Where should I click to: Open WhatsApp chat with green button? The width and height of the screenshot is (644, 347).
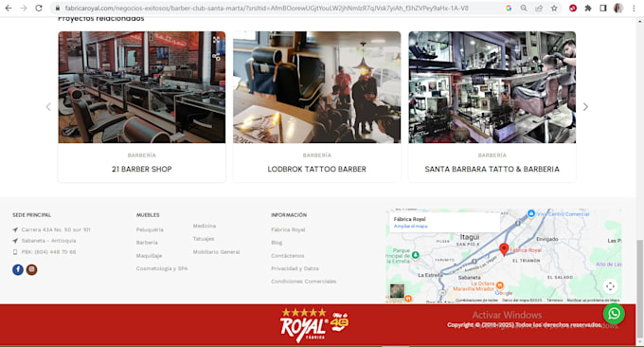pos(614,314)
